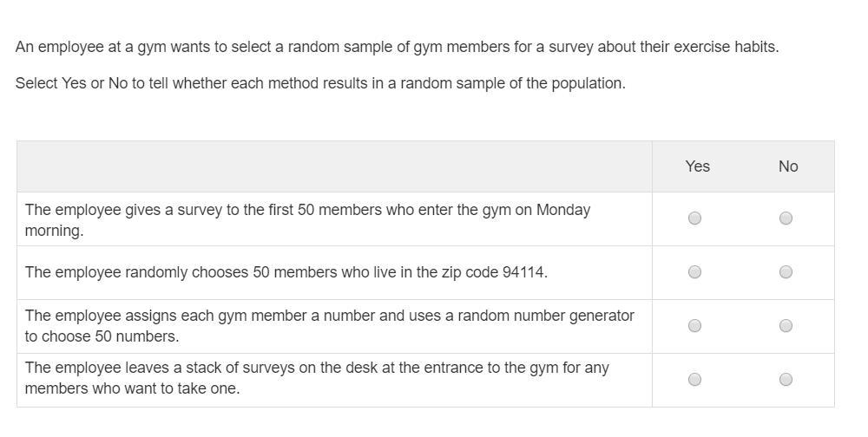Choose Yes for the zip code 94114 method

tap(694, 272)
